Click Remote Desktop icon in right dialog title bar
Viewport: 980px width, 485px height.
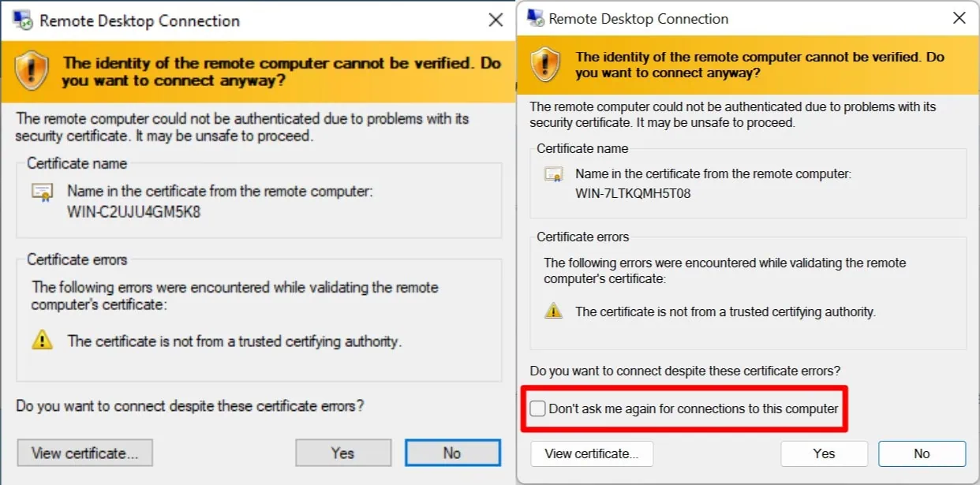pyautogui.click(x=536, y=18)
